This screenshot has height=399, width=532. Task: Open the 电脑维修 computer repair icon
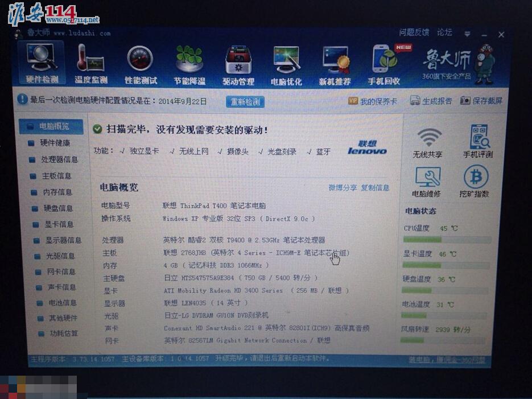(x=427, y=182)
